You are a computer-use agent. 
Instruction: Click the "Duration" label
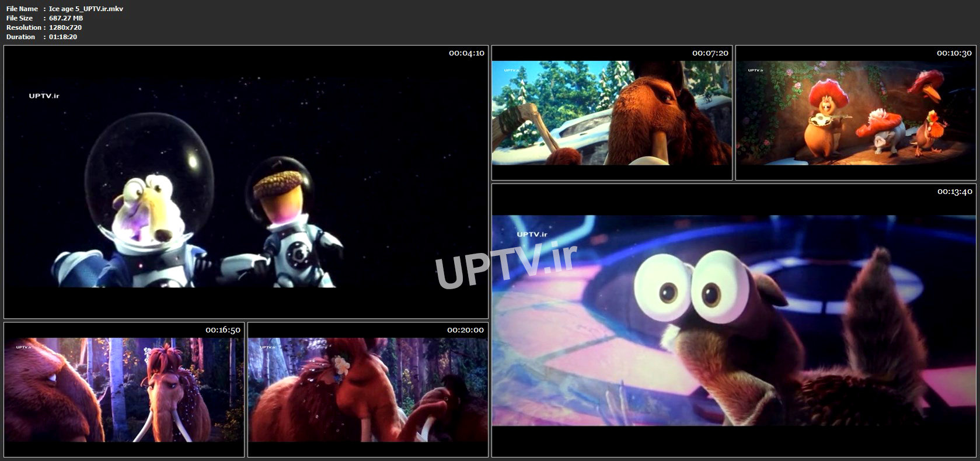tap(21, 37)
